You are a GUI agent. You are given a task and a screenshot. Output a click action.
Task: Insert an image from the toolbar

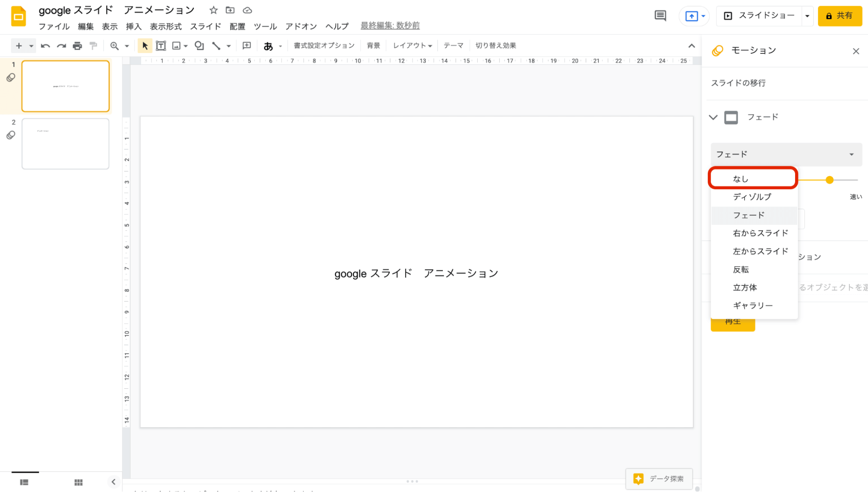[x=176, y=46]
